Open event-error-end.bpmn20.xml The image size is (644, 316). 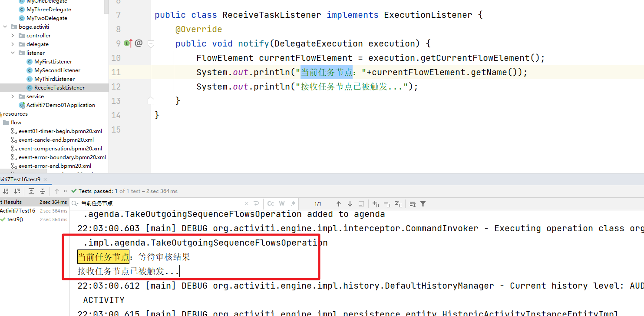[55, 166]
